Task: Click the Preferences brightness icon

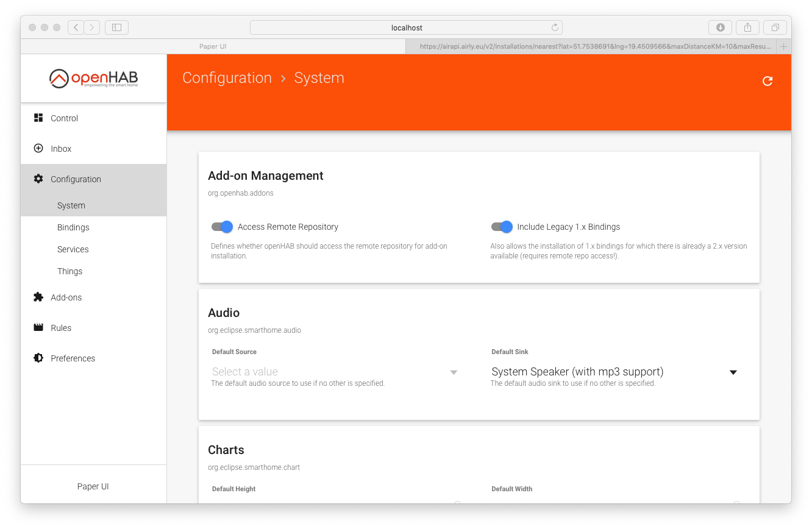Action: point(38,358)
